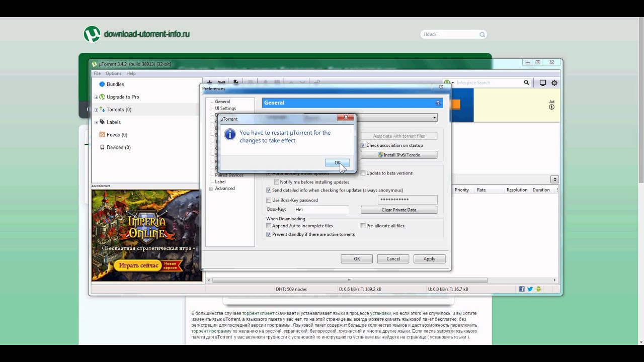Click the Twitter bird icon in status bar
Screen dimensions: 644x362
[x=530, y=289]
